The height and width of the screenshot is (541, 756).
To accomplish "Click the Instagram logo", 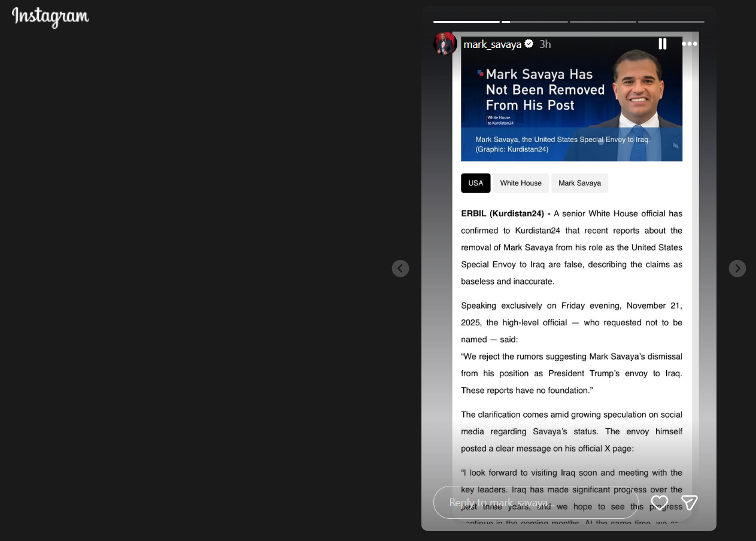I will tap(50, 17).
